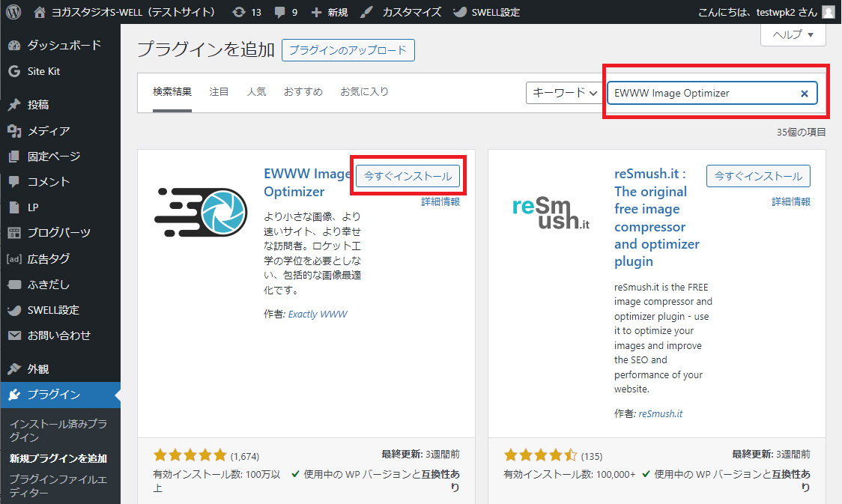
Task: Open the comments bubble icon showing 9
Action: click(279, 12)
